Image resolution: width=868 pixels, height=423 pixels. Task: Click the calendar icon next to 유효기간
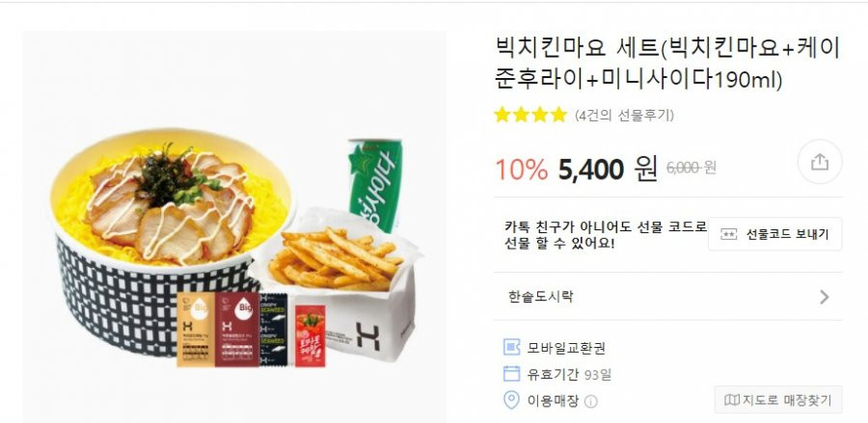click(x=511, y=374)
